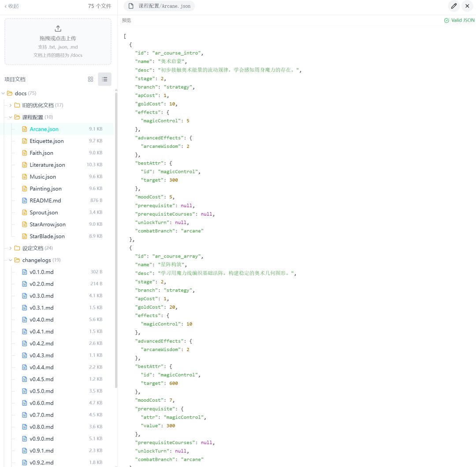Expand the 设定文档 folder
This screenshot has height=467, width=476.
(11, 248)
